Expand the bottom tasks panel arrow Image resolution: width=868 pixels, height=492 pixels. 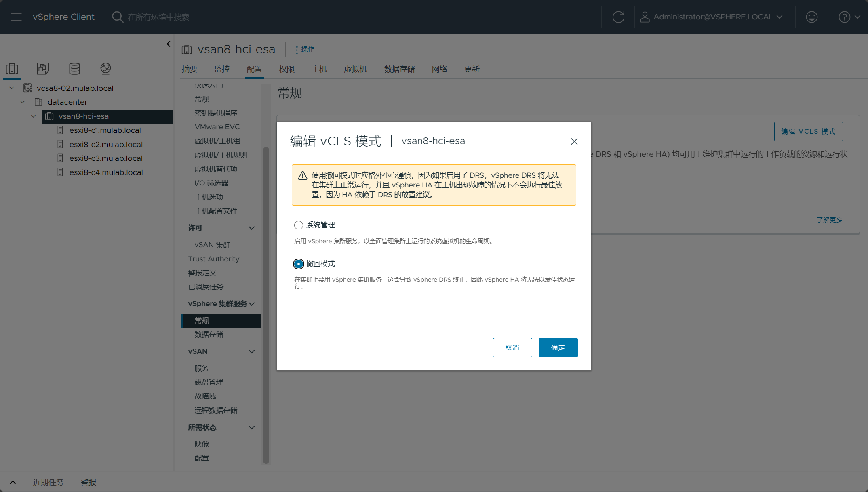(13, 482)
